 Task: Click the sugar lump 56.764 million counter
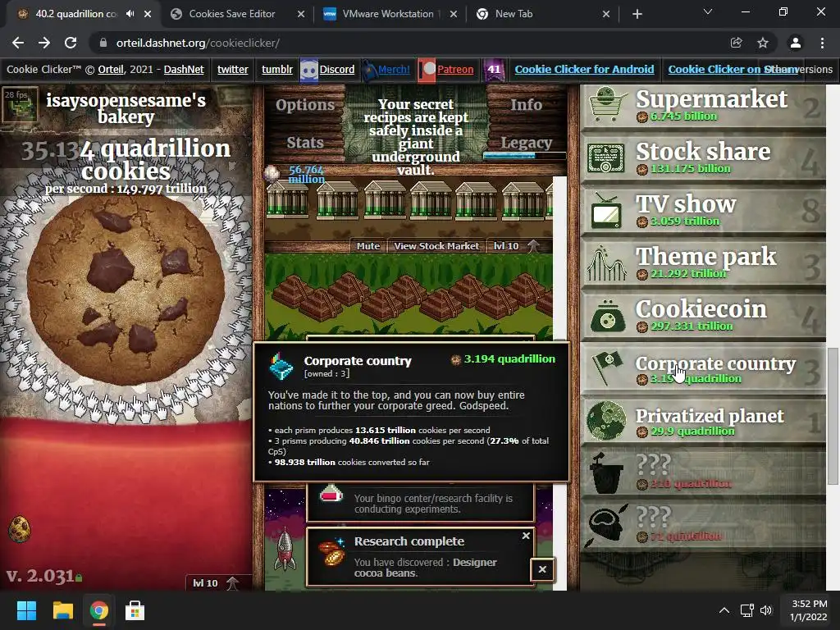click(307, 174)
